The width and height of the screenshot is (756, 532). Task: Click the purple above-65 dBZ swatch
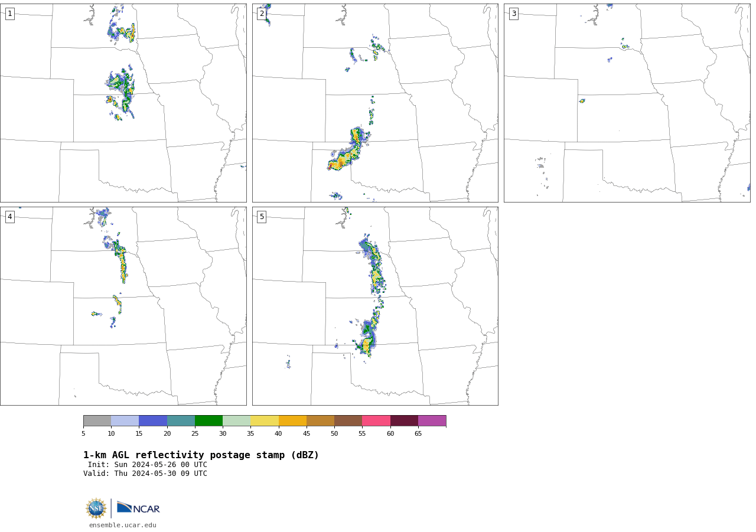tap(432, 420)
